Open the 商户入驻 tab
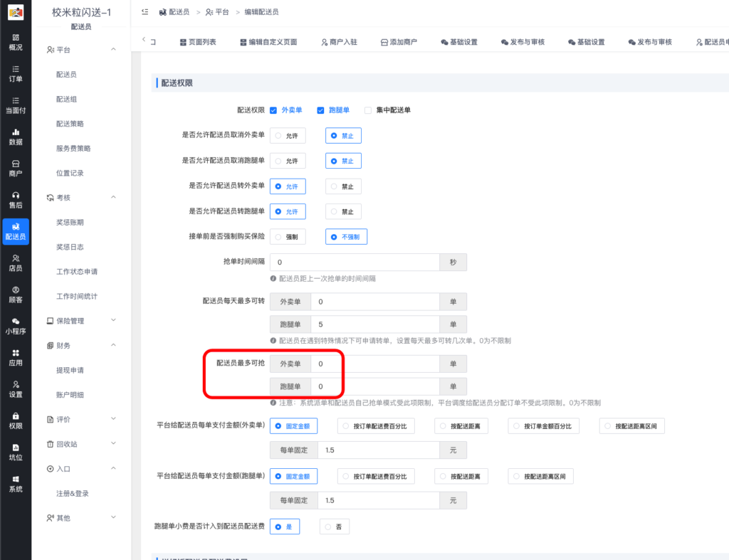Viewport: 729px width, 560px height. coord(340,41)
